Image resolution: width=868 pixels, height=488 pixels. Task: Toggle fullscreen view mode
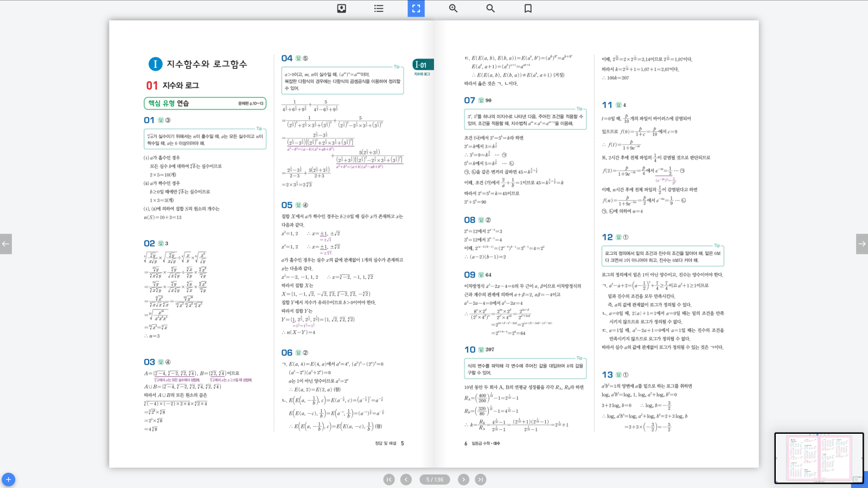416,8
